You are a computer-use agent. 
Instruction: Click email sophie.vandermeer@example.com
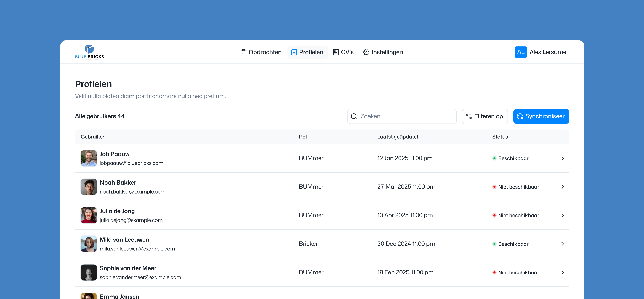tap(140, 277)
